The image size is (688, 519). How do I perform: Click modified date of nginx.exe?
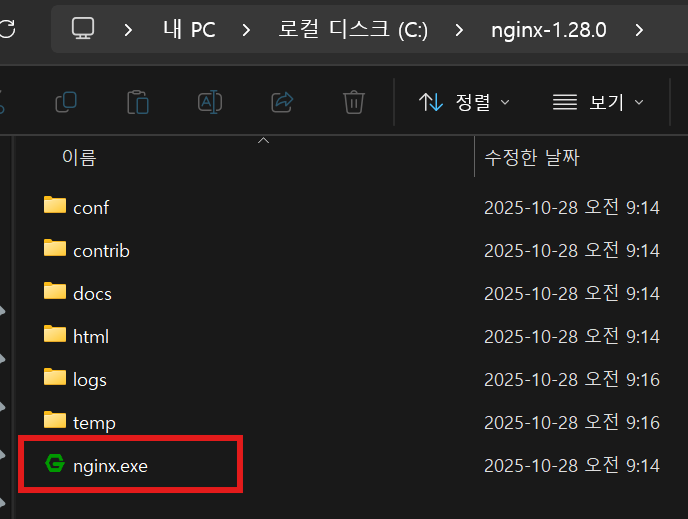tap(572, 465)
